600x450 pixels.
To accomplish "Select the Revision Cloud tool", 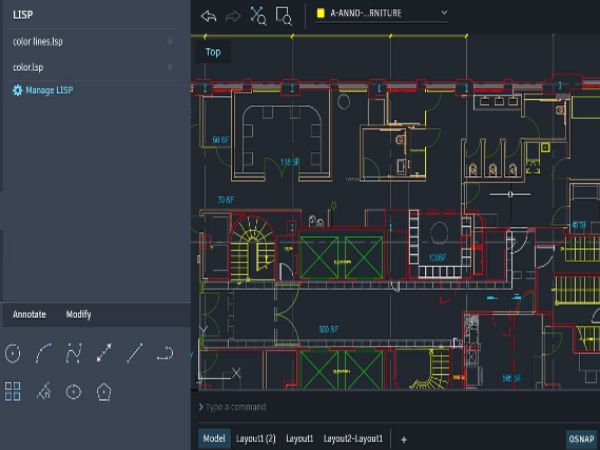I will 44,391.
